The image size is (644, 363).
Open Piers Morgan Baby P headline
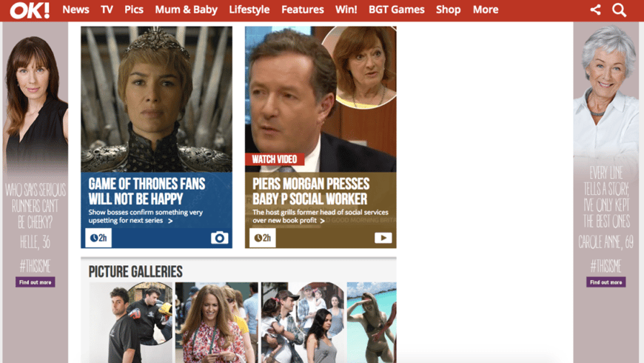(x=310, y=190)
